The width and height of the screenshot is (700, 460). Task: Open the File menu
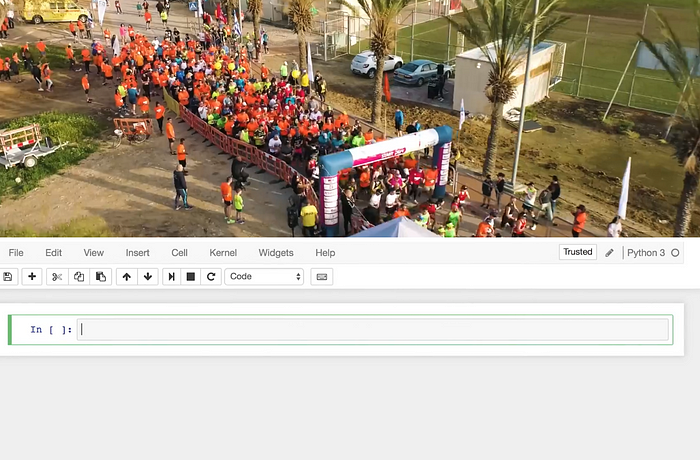click(x=16, y=253)
